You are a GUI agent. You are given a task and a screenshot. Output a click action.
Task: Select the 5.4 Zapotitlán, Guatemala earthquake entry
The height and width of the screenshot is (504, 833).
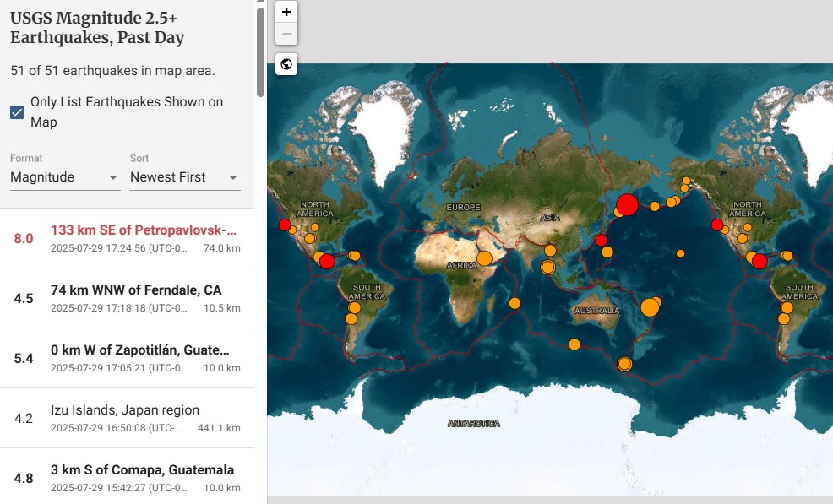click(127, 359)
